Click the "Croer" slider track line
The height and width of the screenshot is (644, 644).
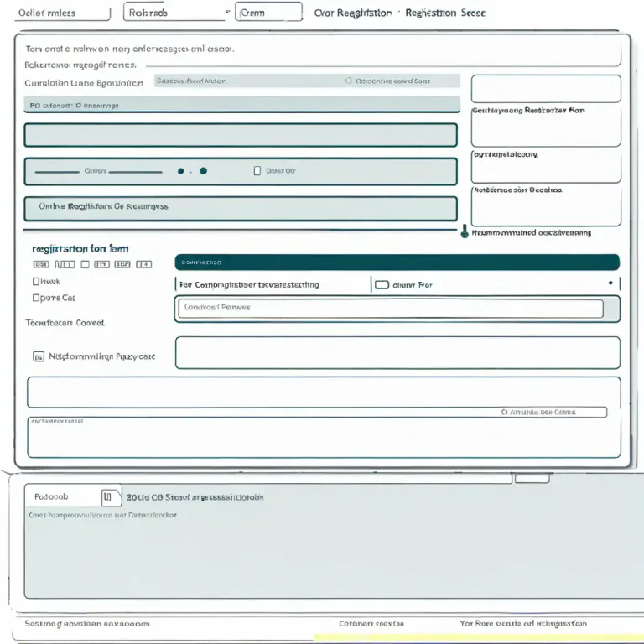point(99,171)
